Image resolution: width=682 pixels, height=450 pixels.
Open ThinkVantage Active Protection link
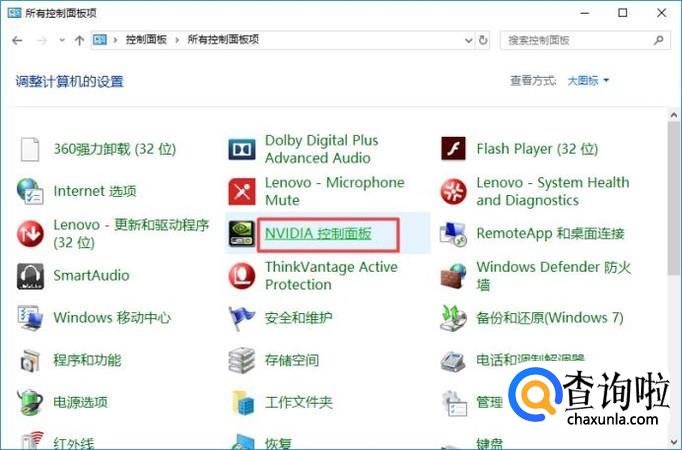point(331,276)
